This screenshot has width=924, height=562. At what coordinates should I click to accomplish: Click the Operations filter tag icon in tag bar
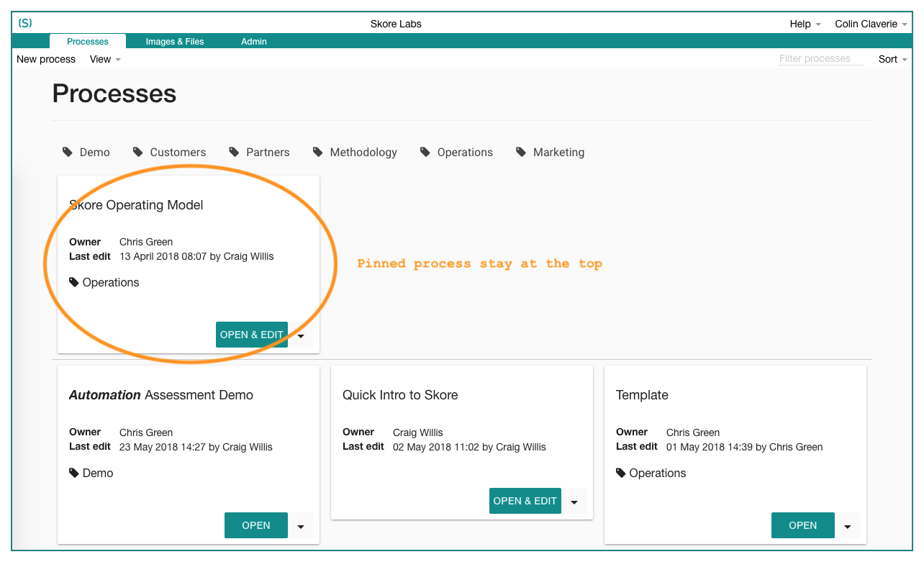[x=425, y=152]
